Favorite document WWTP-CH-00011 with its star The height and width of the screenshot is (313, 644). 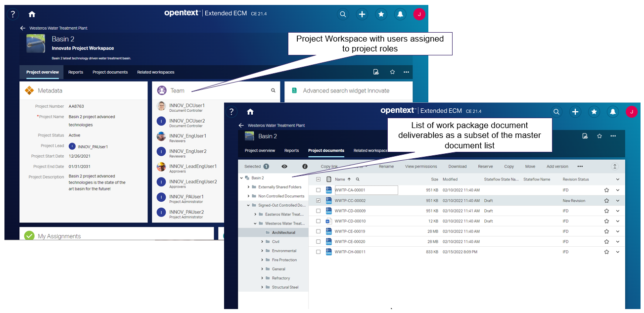coord(606,252)
